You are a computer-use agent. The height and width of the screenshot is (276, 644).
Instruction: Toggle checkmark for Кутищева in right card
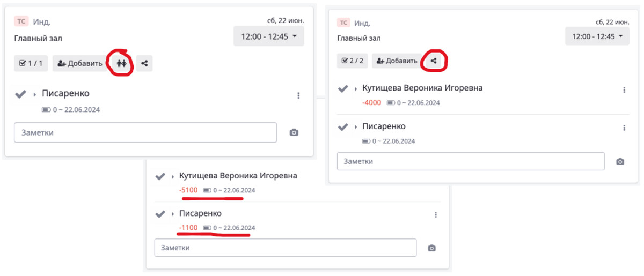pos(342,88)
